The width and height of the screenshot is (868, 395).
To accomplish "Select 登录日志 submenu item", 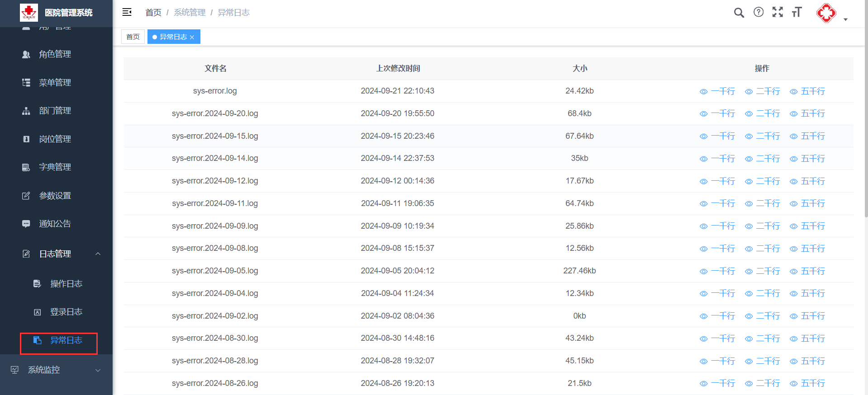I will coord(66,312).
